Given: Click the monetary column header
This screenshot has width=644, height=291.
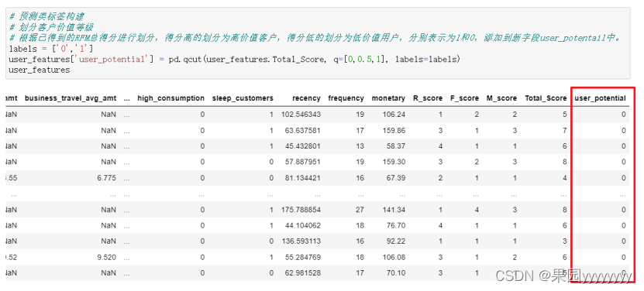Looking at the screenshot, I should pyautogui.click(x=388, y=98).
